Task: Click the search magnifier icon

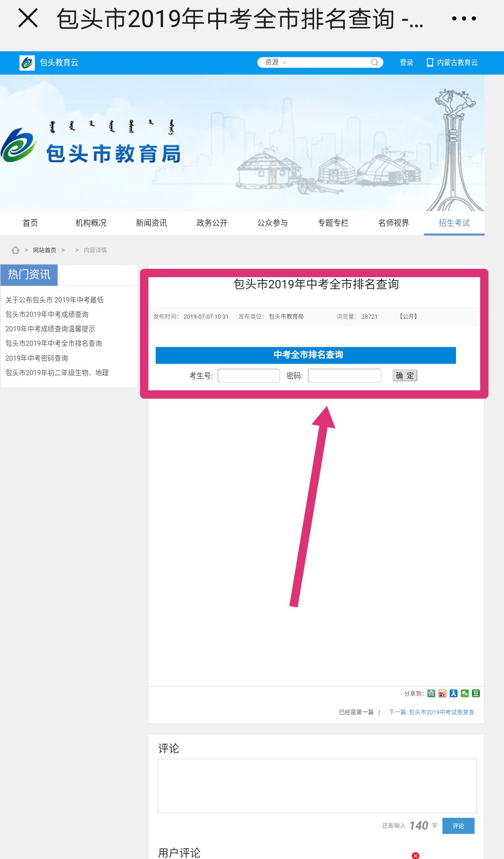Action: pyautogui.click(x=374, y=63)
